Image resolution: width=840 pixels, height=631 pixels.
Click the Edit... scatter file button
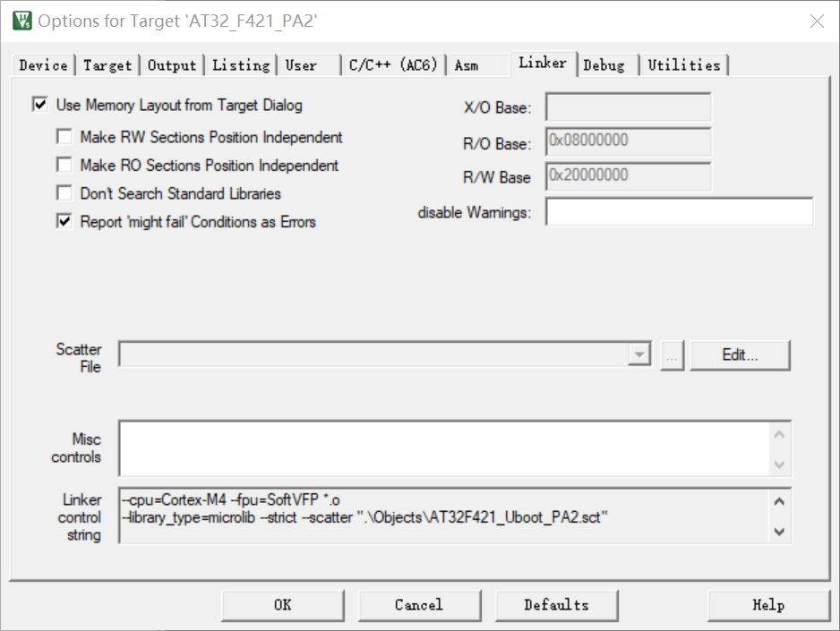pyautogui.click(x=740, y=355)
